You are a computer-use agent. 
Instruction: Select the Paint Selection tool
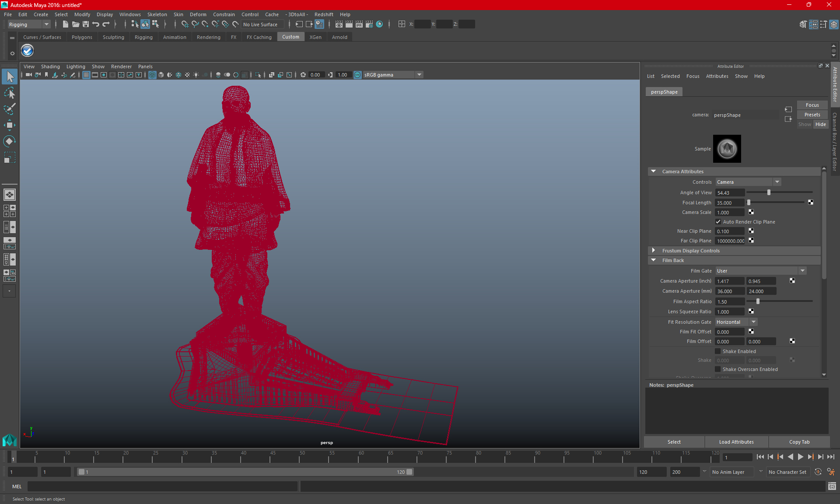pos(10,108)
